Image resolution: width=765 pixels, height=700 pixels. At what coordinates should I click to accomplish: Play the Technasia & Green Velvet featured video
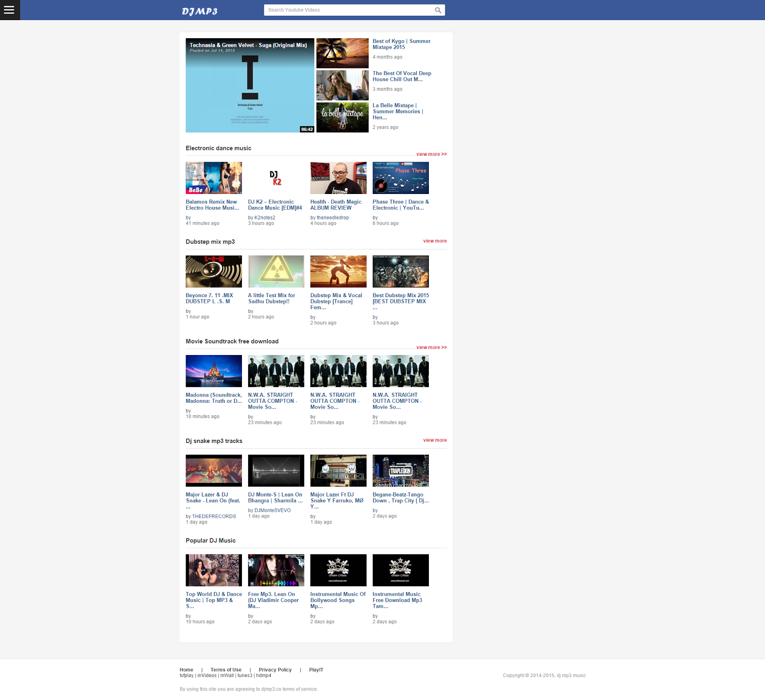click(x=250, y=85)
